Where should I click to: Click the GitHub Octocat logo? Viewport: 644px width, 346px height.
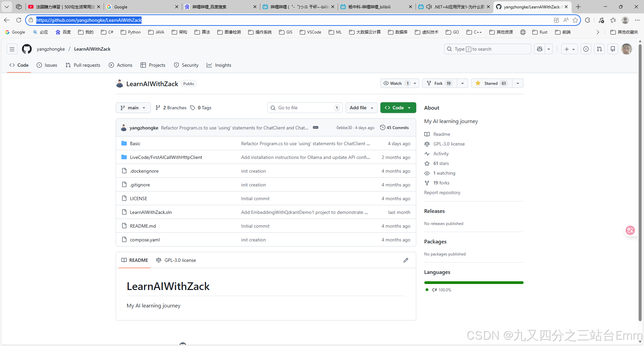pos(27,49)
